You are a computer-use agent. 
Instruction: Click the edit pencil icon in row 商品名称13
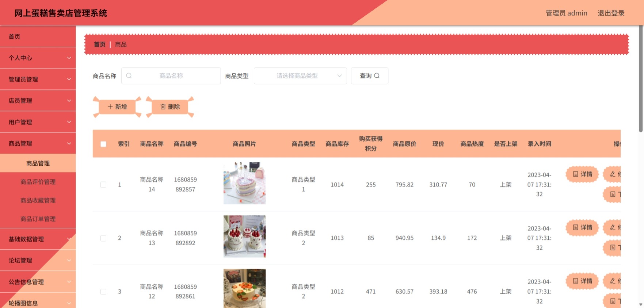(x=613, y=227)
